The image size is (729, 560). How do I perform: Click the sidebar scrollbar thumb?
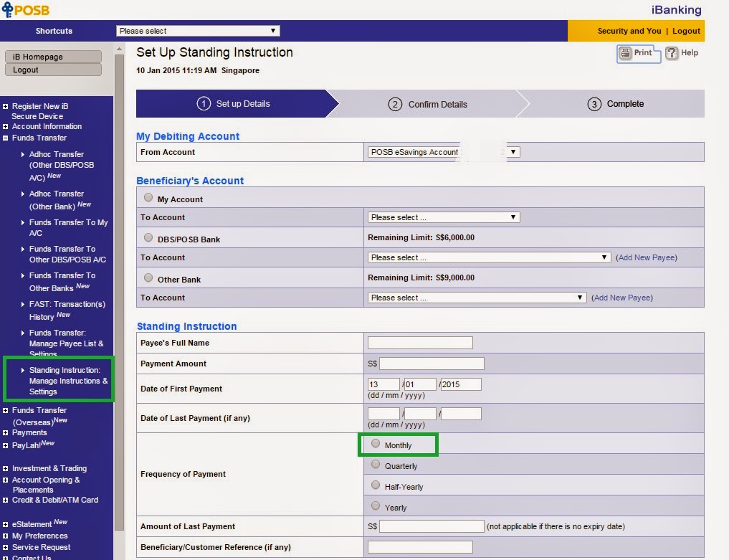pos(119,292)
